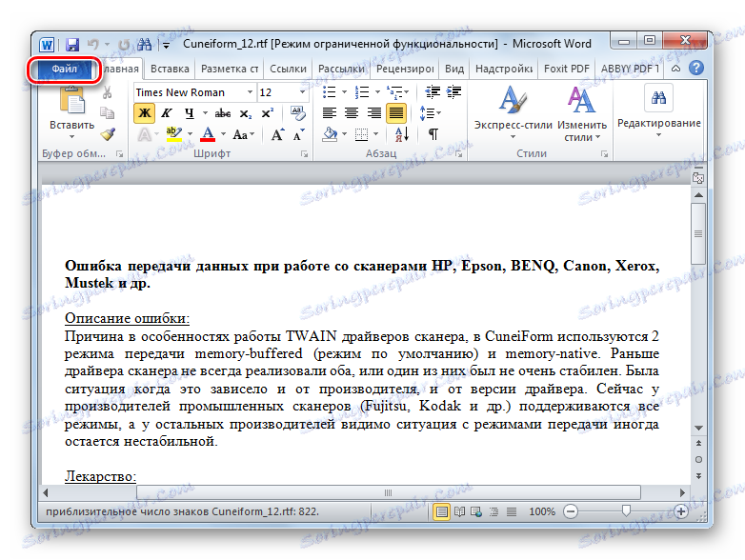The width and height of the screenshot is (745, 560).
Task: Toggle Subscript formatting
Action: (246, 113)
